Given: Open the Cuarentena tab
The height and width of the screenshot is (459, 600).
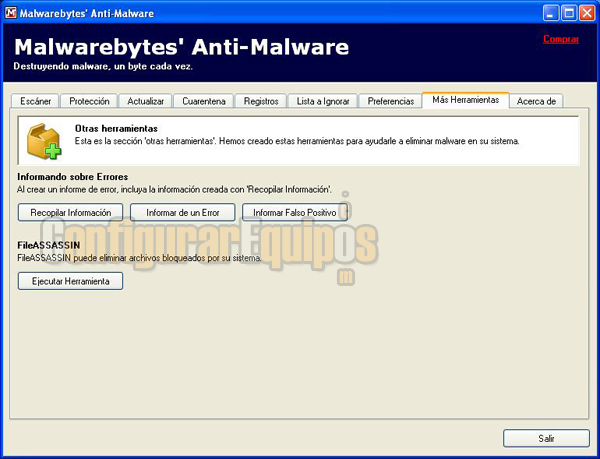Looking at the screenshot, I should [204, 101].
